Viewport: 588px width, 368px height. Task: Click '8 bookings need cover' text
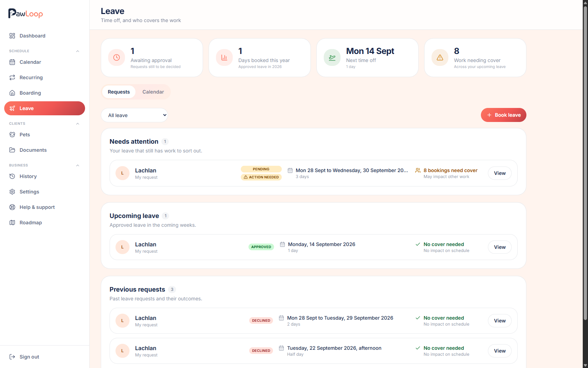[x=450, y=170]
